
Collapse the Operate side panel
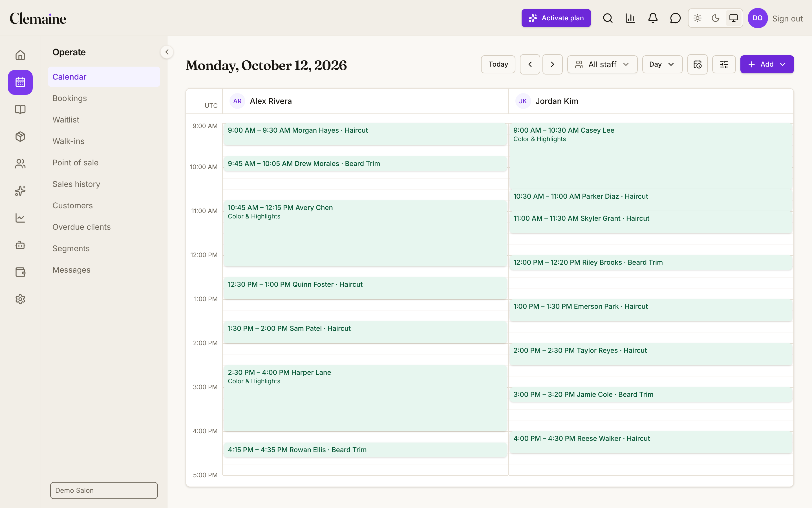coord(167,52)
